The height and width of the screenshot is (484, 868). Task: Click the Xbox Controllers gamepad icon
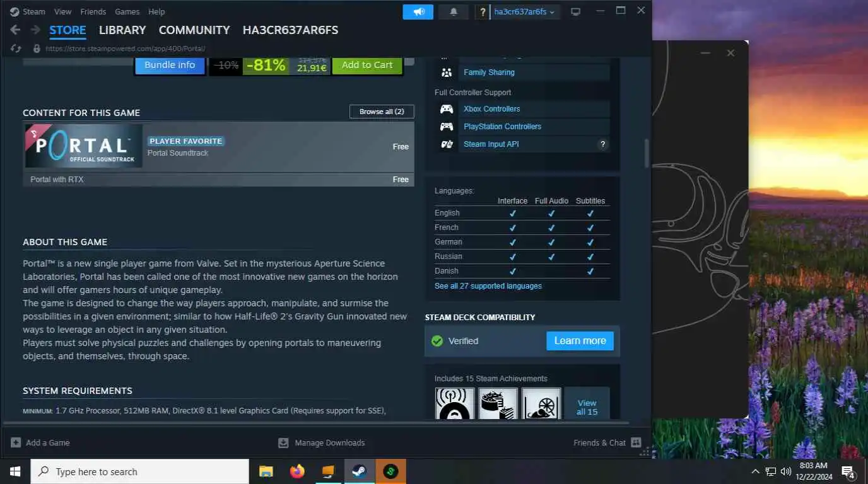point(447,109)
